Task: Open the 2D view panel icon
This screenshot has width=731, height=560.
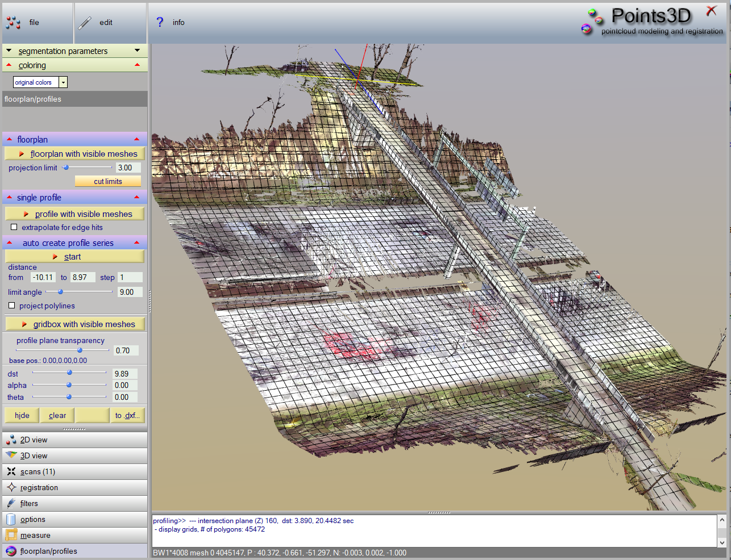Action: (x=11, y=440)
